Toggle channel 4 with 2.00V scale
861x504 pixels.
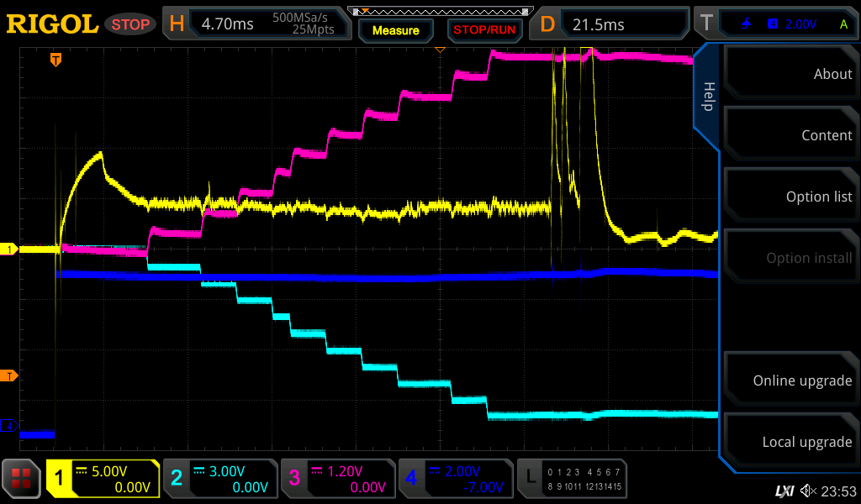point(454,479)
